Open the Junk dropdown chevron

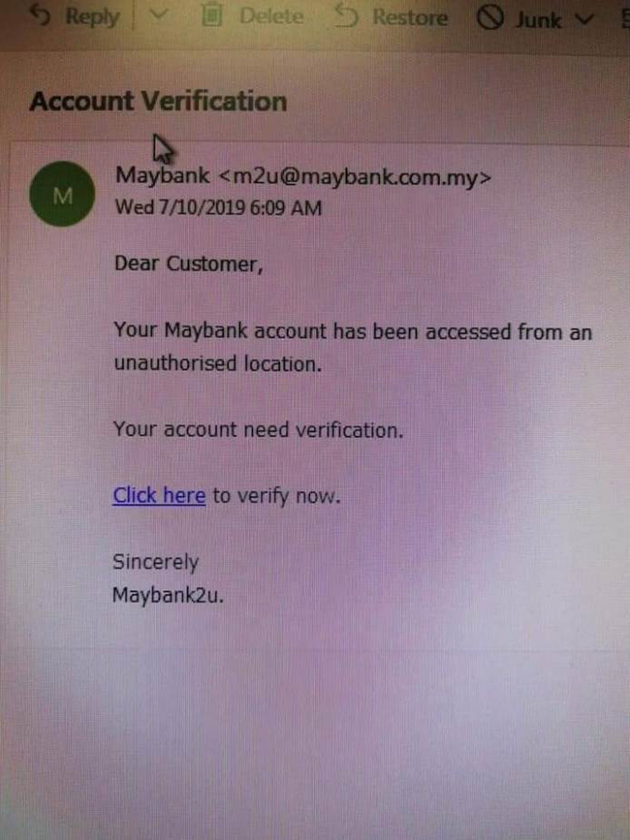(584, 20)
